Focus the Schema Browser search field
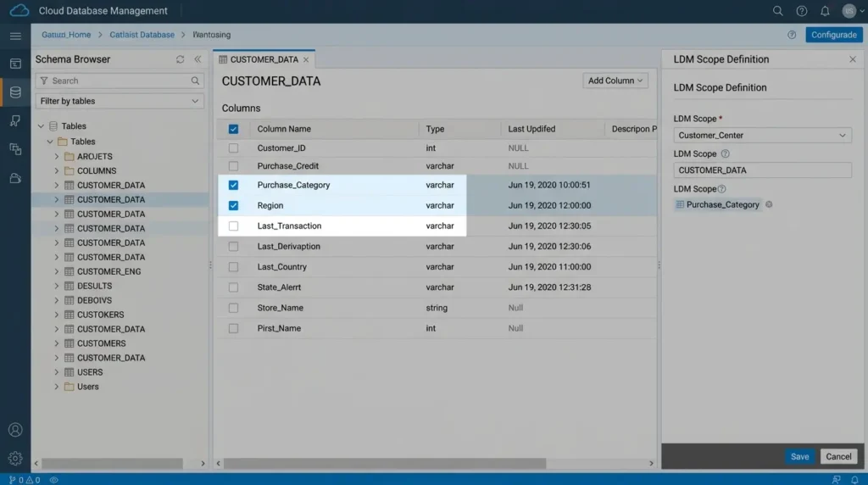This screenshot has width=868, height=485. pyautogui.click(x=120, y=81)
